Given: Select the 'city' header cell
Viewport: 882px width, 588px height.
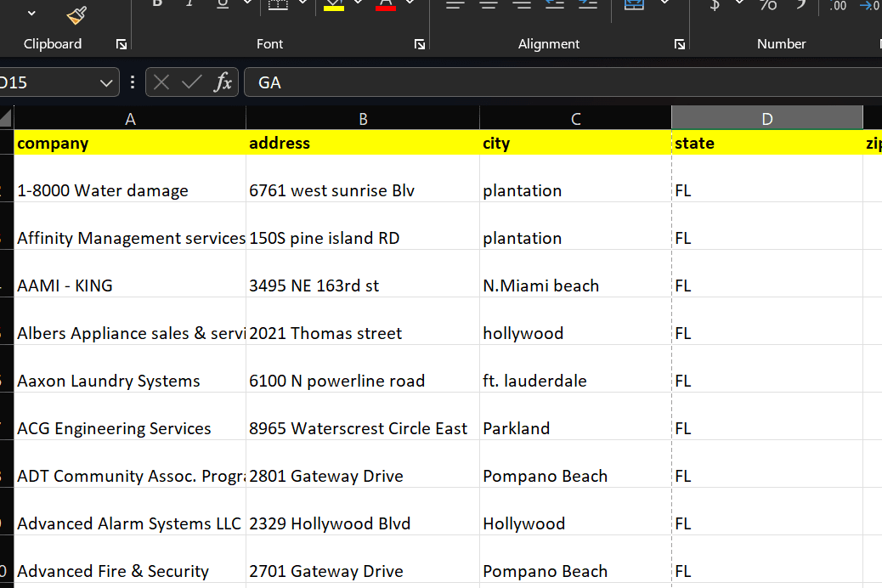Looking at the screenshot, I should coord(575,143).
